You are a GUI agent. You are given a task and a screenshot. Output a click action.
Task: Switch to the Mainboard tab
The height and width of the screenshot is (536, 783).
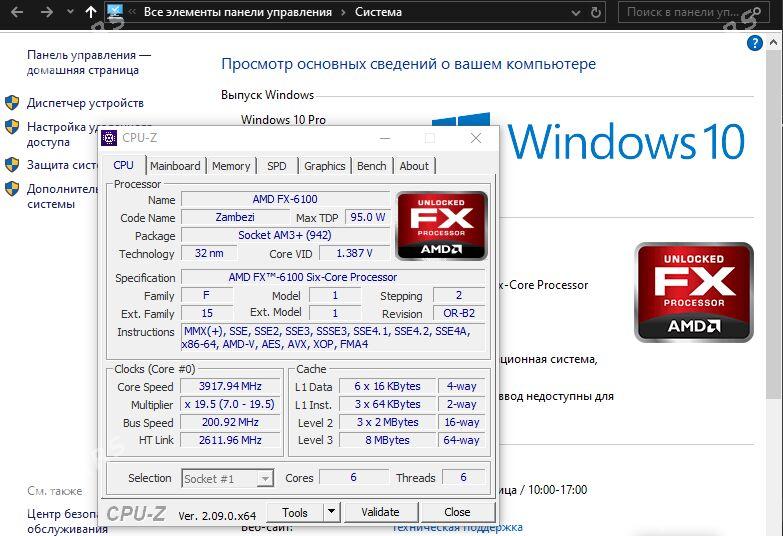click(175, 166)
